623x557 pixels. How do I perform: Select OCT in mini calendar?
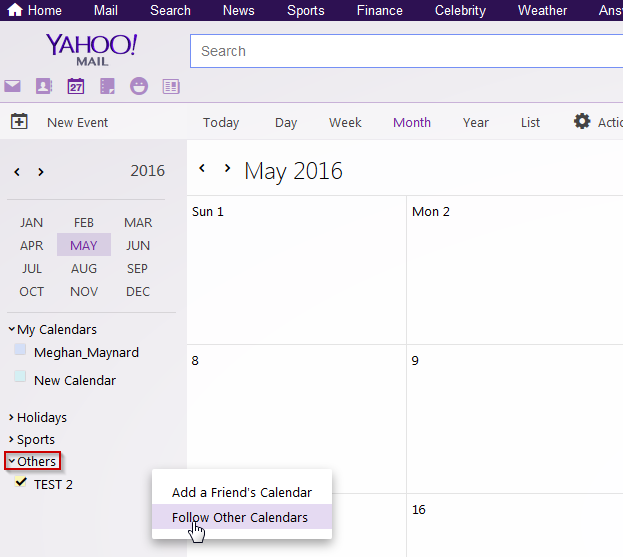point(31,292)
